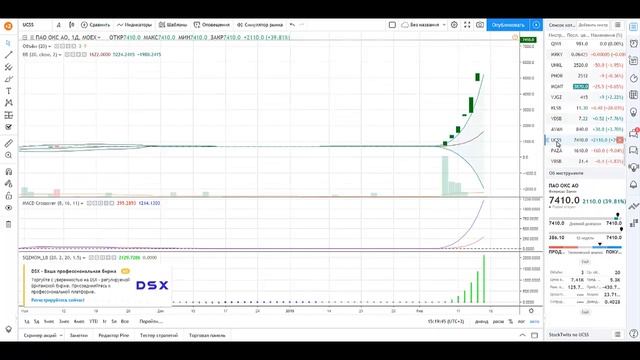This screenshot has width=640, height=360.
Task: Open the Шаблоны templates dropdown
Action: point(173,25)
